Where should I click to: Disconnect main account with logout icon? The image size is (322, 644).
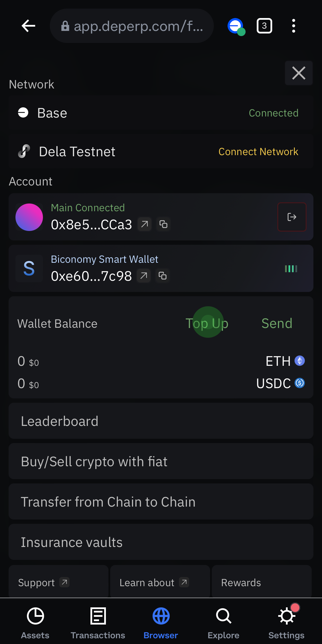click(292, 217)
